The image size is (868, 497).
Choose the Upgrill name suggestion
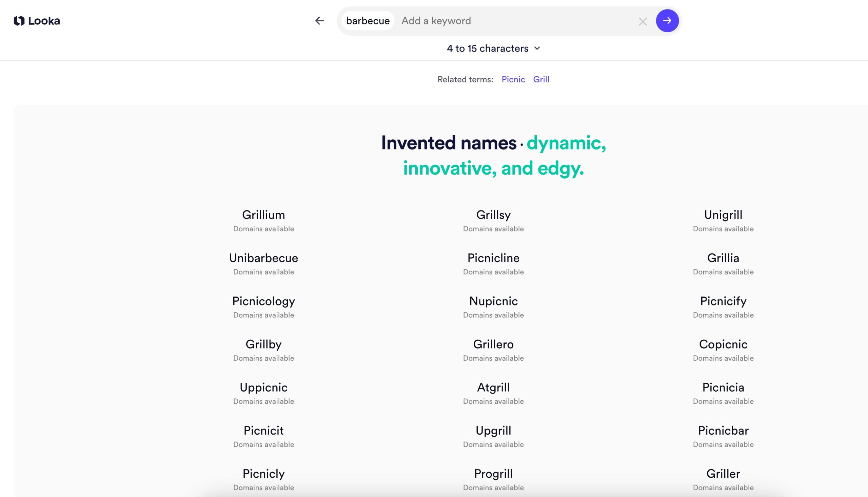pyautogui.click(x=493, y=431)
